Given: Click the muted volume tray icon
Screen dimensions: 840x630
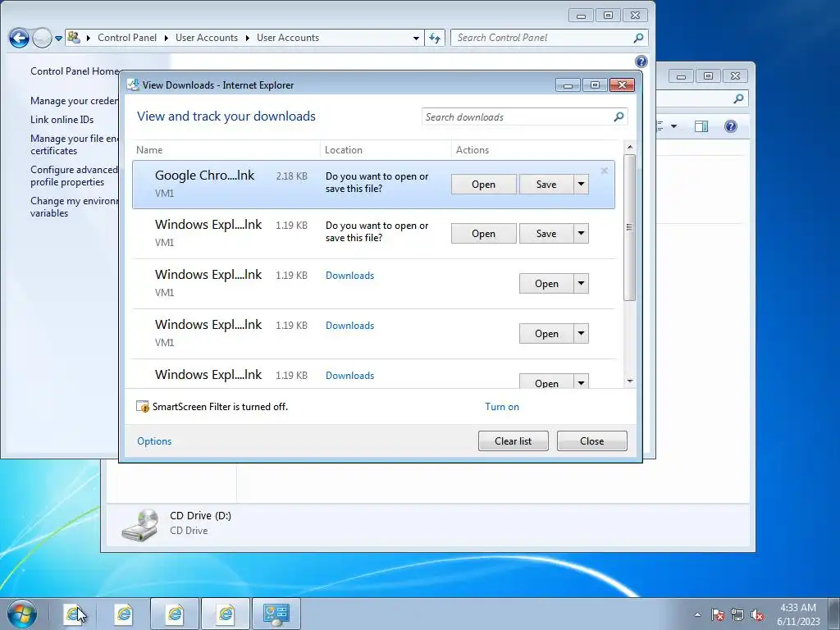Looking at the screenshot, I should [757, 614].
